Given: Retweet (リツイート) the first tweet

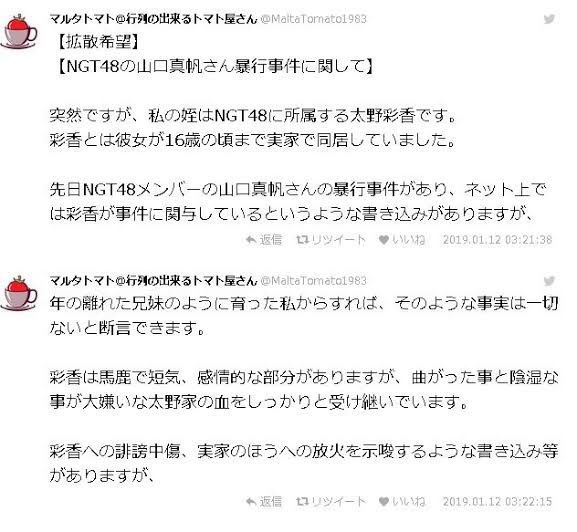Looking at the screenshot, I should pos(331,240).
